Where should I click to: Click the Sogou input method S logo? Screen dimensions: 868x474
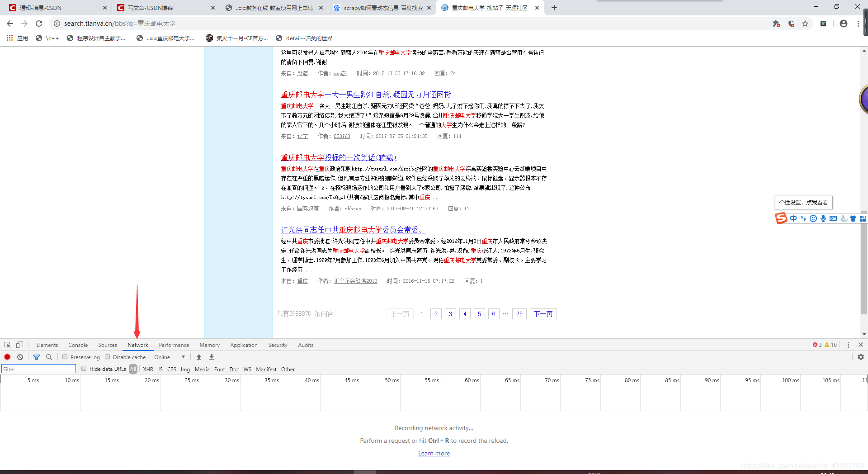click(x=781, y=218)
